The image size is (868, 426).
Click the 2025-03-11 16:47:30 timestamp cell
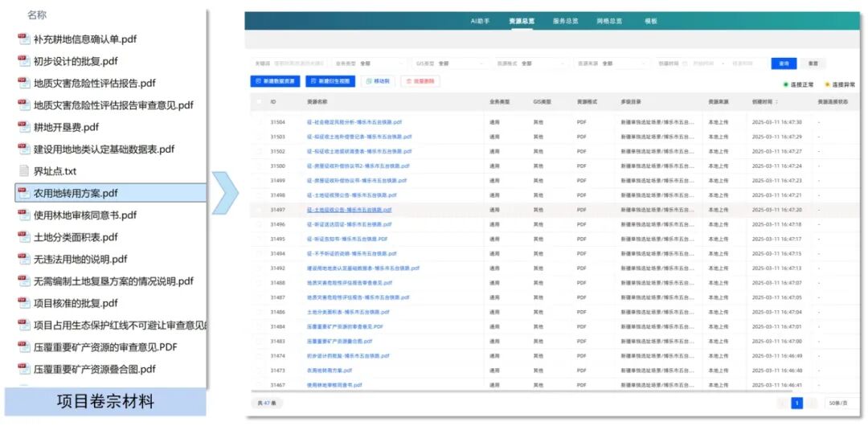click(776, 122)
